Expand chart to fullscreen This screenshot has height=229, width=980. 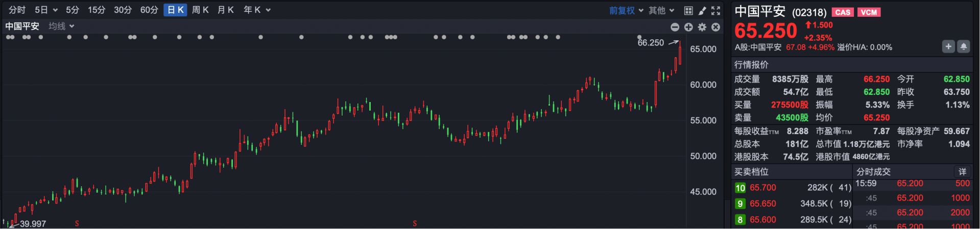click(716, 10)
